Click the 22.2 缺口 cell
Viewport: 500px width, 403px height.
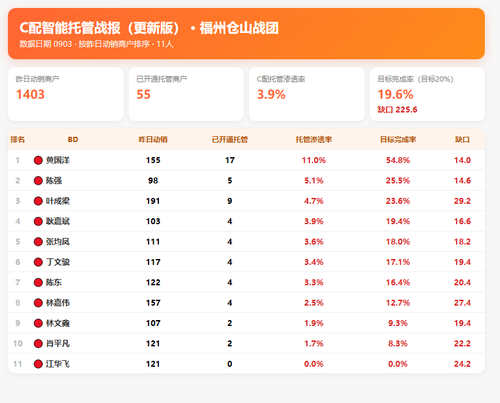point(462,343)
